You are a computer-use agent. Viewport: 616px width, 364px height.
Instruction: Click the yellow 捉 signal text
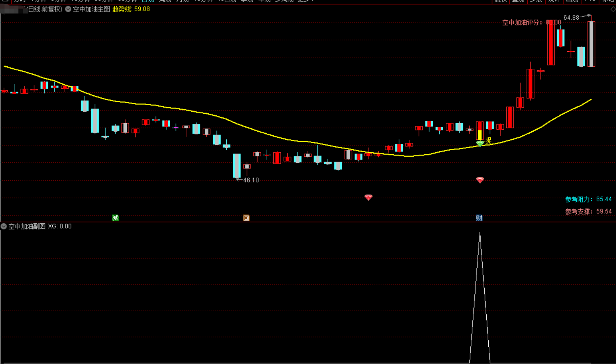pyautogui.click(x=488, y=140)
